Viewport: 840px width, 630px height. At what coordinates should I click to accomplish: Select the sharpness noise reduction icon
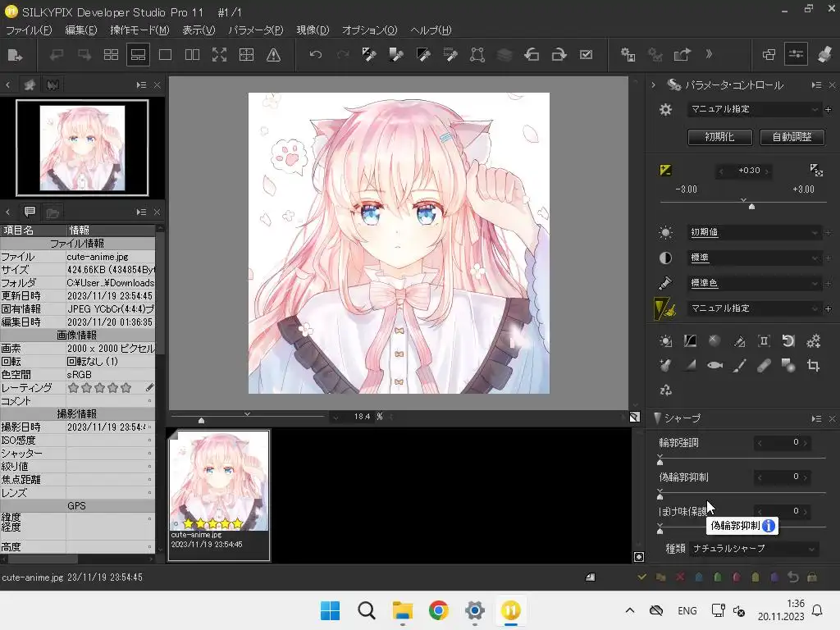point(664,308)
